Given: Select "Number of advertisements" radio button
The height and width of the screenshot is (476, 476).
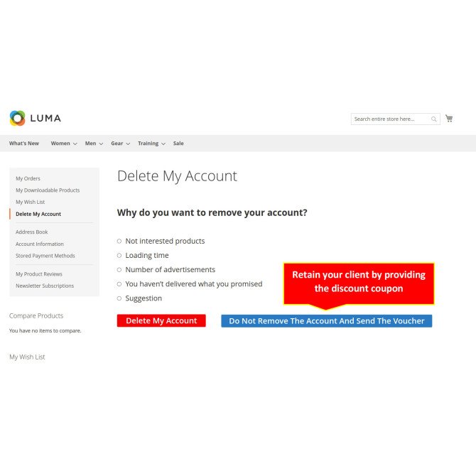Looking at the screenshot, I should point(119,269).
